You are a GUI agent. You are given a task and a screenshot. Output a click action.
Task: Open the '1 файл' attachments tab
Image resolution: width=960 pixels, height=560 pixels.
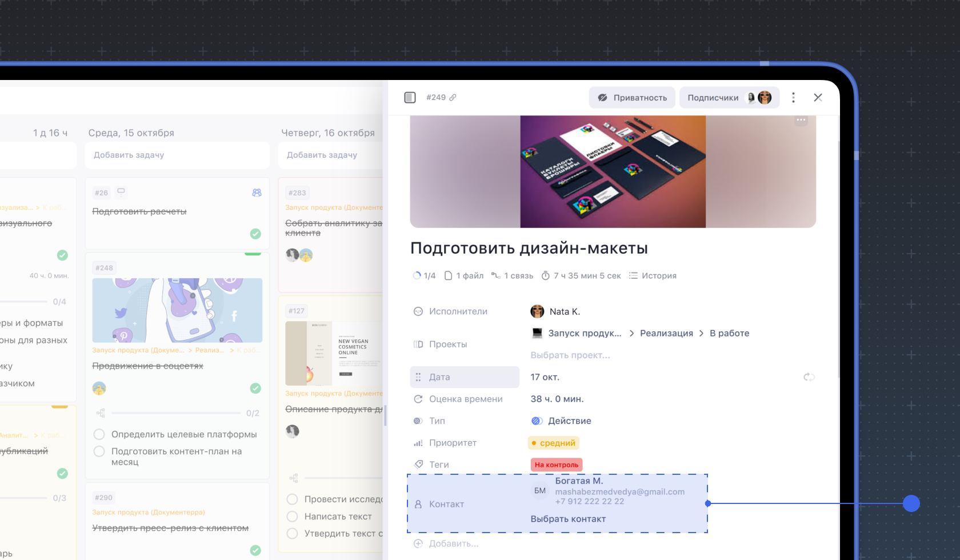(464, 276)
